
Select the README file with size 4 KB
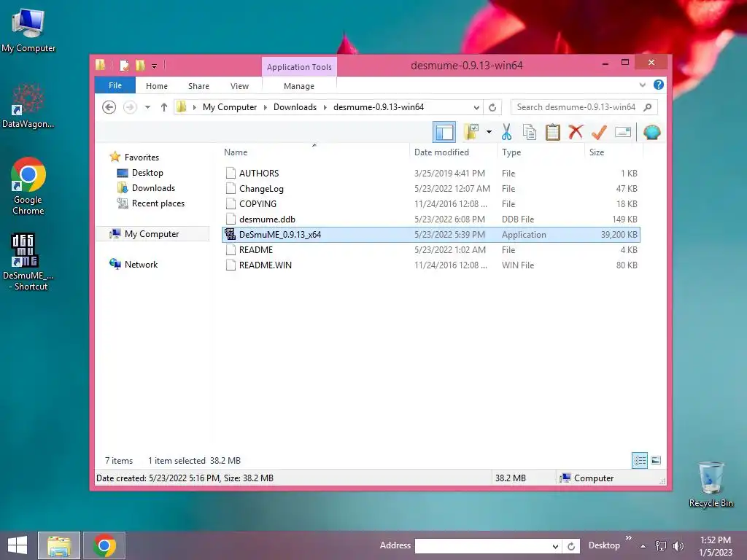tap(431, 249)
